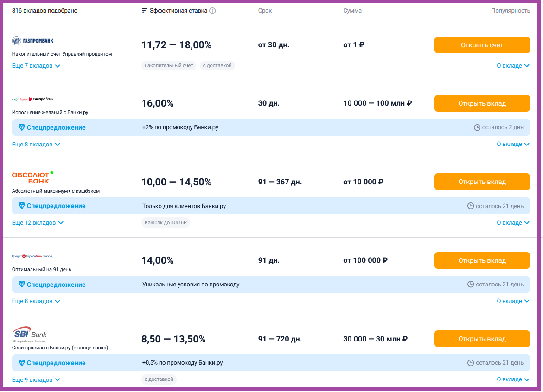Click Оптимальный на 91 день name
The image size is (543, 392).
coord(42,270)
